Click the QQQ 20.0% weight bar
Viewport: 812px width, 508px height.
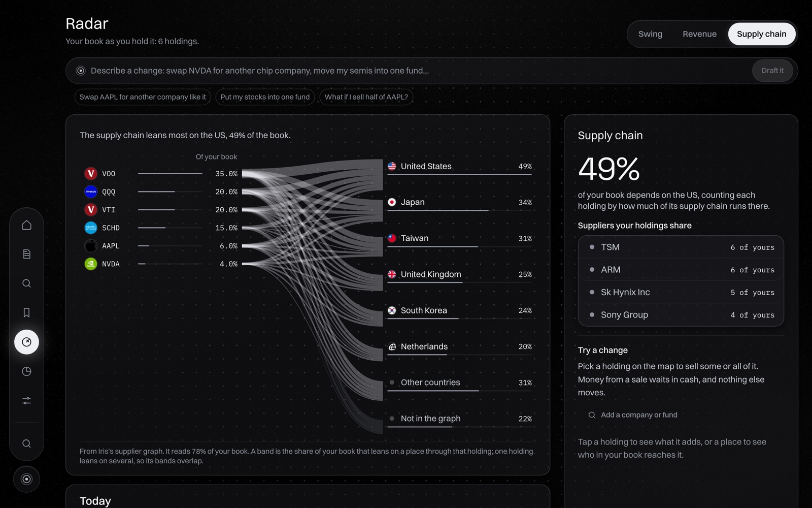pos(170,192)
